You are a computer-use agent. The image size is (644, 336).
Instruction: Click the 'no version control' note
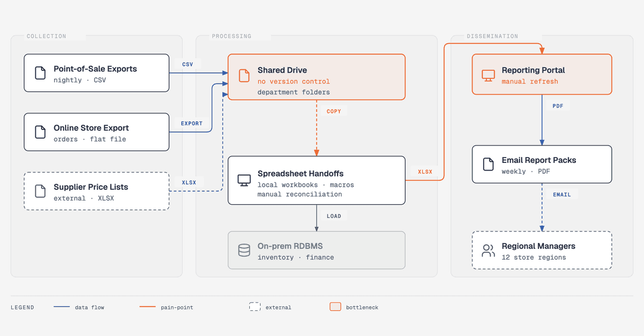[293, 81]
